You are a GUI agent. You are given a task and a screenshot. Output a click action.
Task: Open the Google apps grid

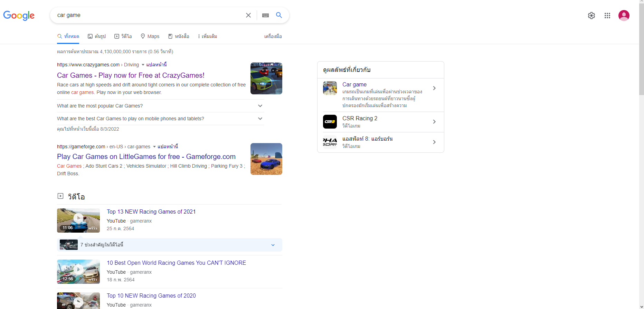[x=607, y=16]
